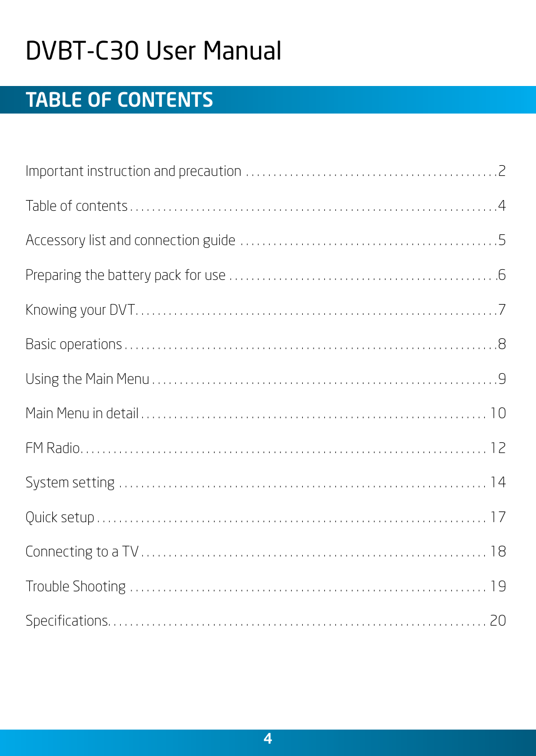Open the Important instruction and precaution entry

coord(133,171)
